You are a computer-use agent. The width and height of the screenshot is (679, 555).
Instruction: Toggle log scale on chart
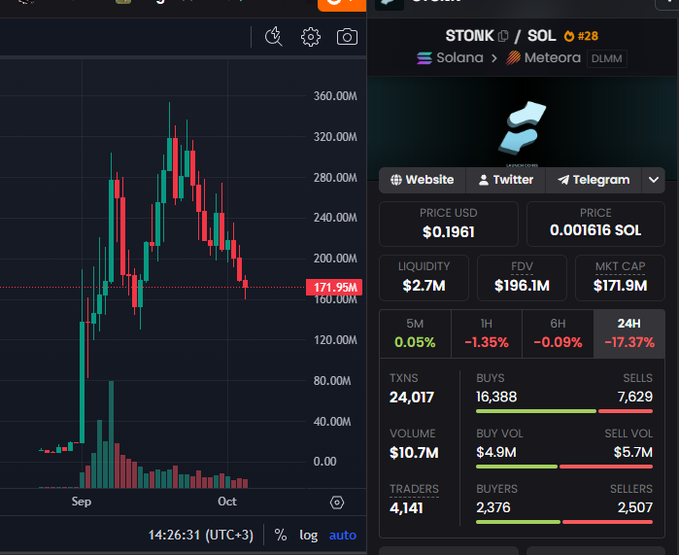[309, 536]
